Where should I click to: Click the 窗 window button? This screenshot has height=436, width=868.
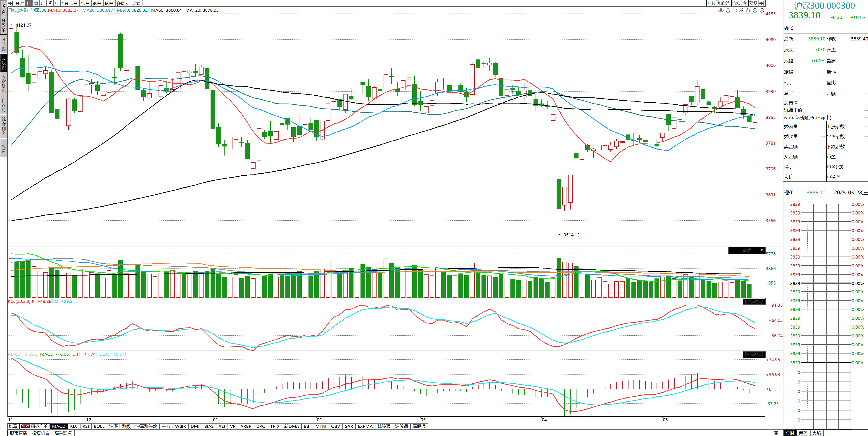tap(745, 3)
